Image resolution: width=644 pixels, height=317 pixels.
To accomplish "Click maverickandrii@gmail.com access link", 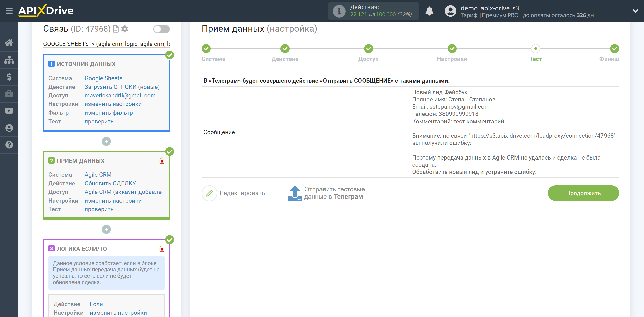I will click(x=120, y=95).
